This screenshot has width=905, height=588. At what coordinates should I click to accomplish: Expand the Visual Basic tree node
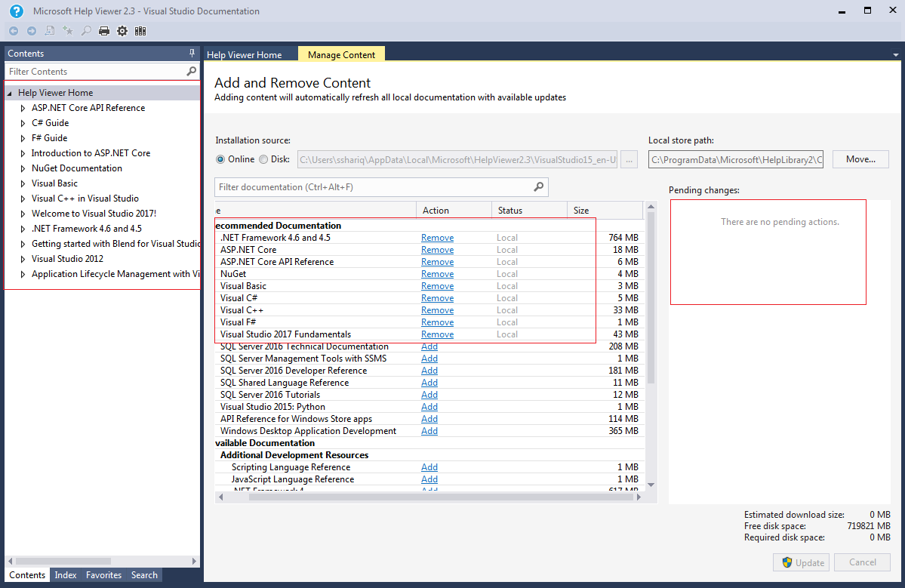[x=23, y=183]
